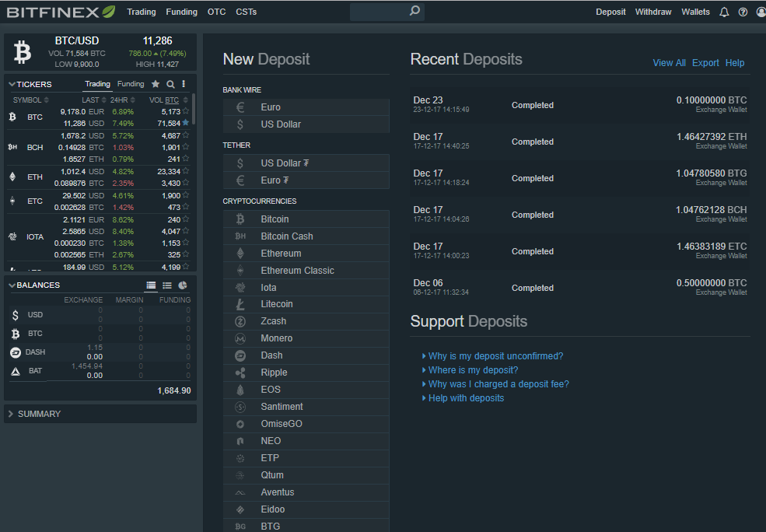
Task: Open the notifications bell icon
Action: click(x=724, y=12)
